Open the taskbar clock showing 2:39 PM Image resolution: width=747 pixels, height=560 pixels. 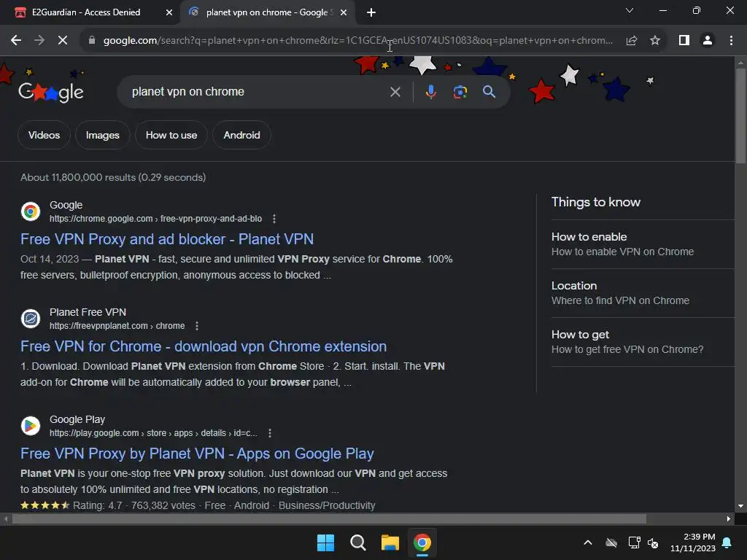pos(693,542)
